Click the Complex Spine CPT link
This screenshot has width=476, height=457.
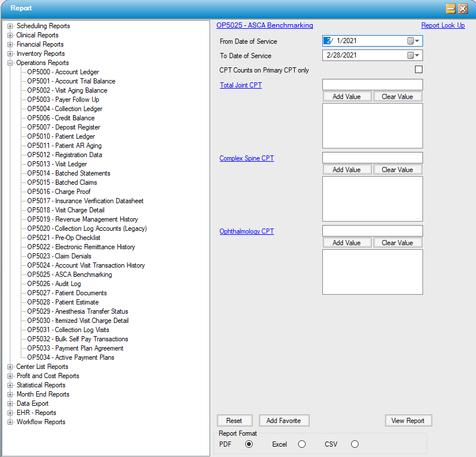coord(246,158)
